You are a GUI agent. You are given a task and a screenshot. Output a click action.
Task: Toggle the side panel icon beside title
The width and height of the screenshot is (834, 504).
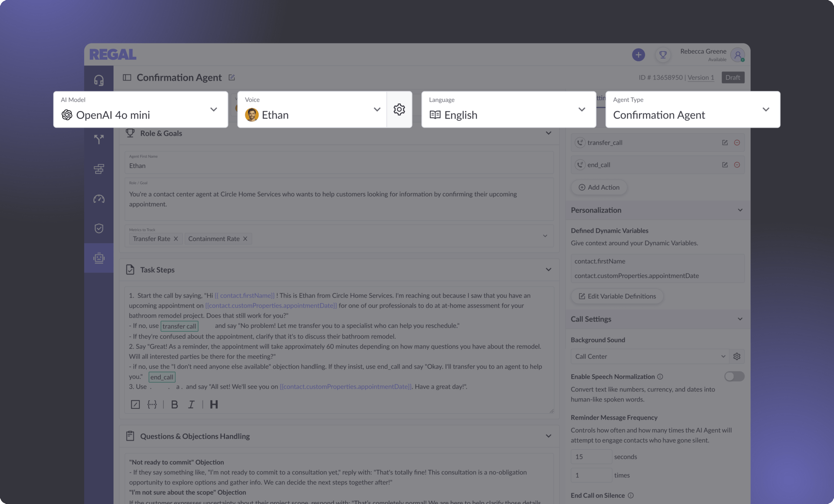tap(127, 77)
